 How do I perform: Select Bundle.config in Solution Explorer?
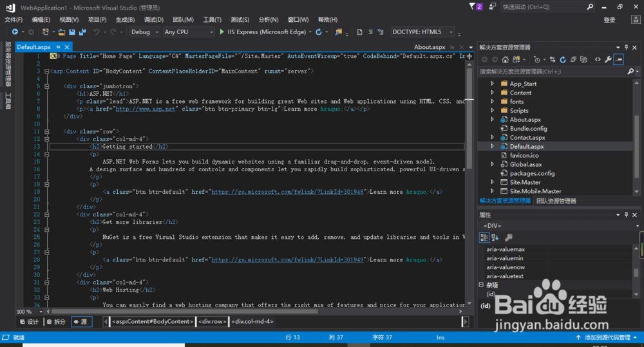tap(528, 129)
